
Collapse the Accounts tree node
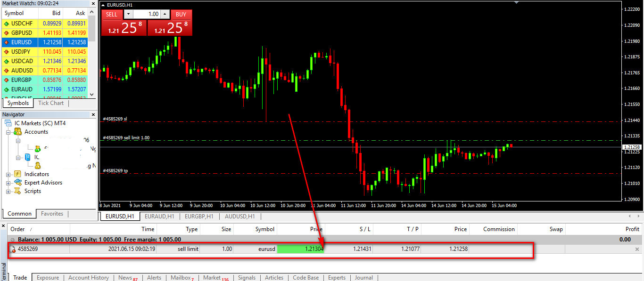coord(8,132)
